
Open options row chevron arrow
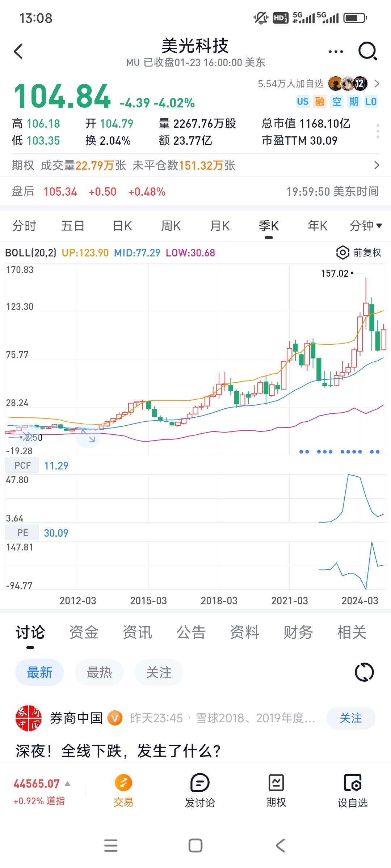pyautogui.click(x=377, y=165)
